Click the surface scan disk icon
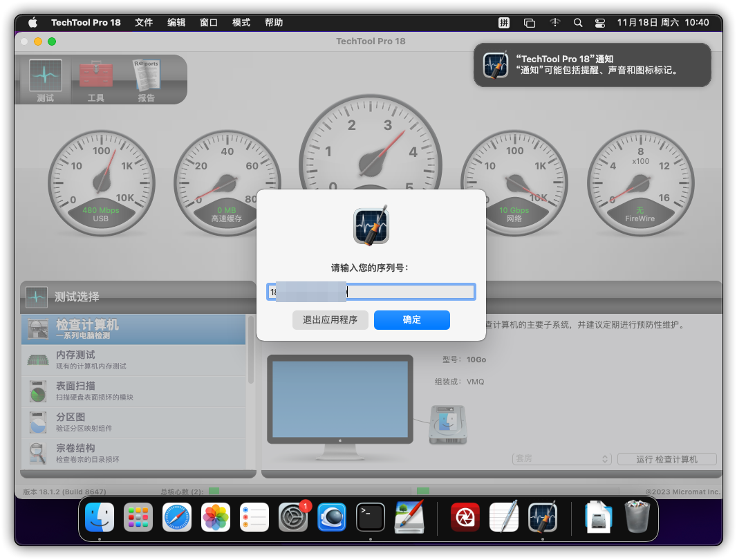This screenshot has height=560, width=737. [x=38, y=391]
